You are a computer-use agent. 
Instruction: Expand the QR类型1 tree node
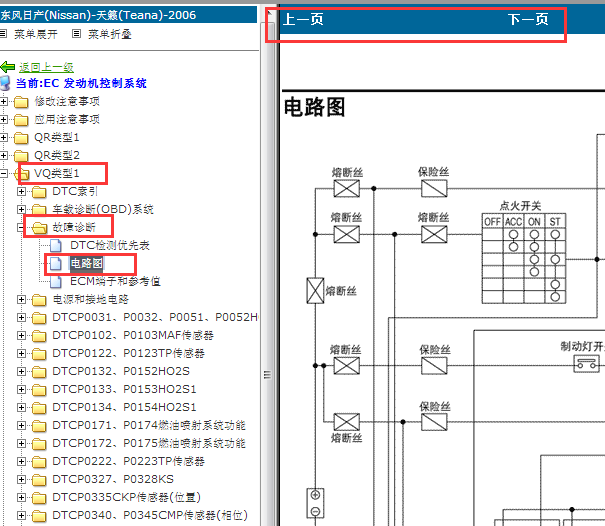pos(3,137)
